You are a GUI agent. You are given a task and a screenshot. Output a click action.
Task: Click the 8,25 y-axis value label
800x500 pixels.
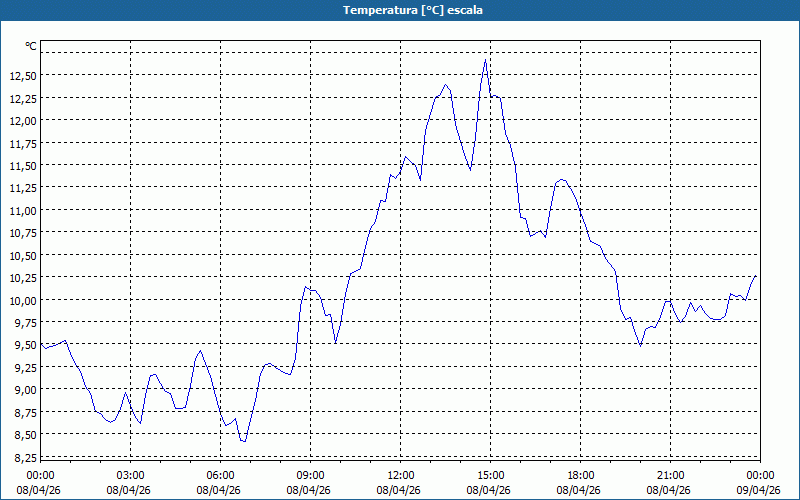[24, 457]
